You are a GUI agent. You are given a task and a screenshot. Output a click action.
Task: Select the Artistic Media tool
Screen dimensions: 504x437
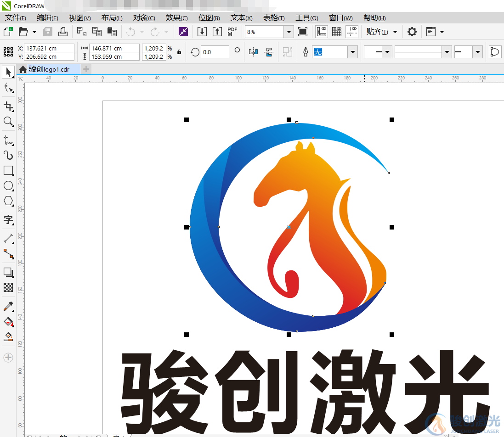click(8, 156)
